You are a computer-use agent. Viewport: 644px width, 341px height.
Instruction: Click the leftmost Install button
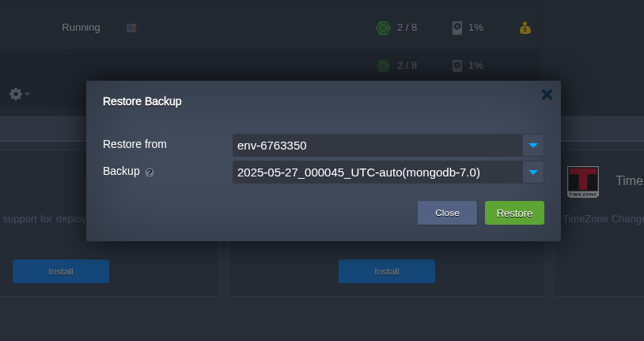click(x=61, y=271)
